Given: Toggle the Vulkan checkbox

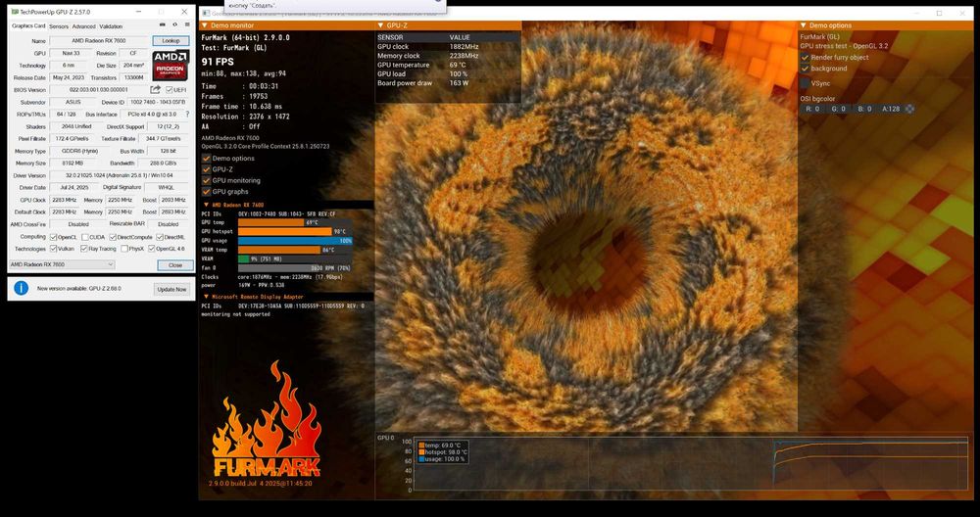Looking at the screenshot, I should (53, 249).
